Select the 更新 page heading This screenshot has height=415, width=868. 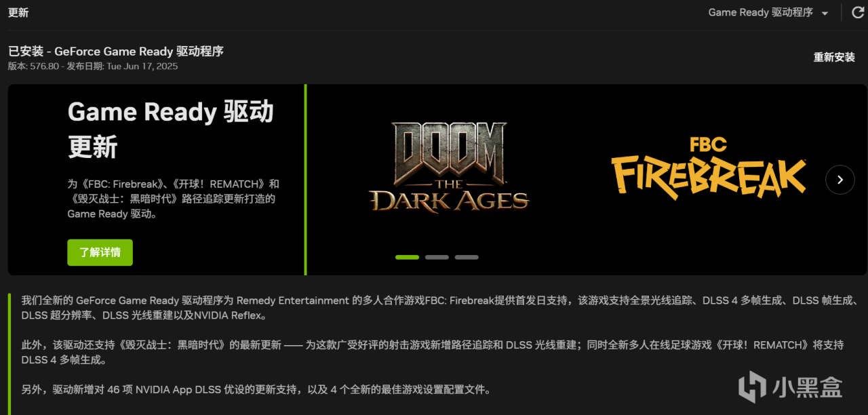(18, 12)
